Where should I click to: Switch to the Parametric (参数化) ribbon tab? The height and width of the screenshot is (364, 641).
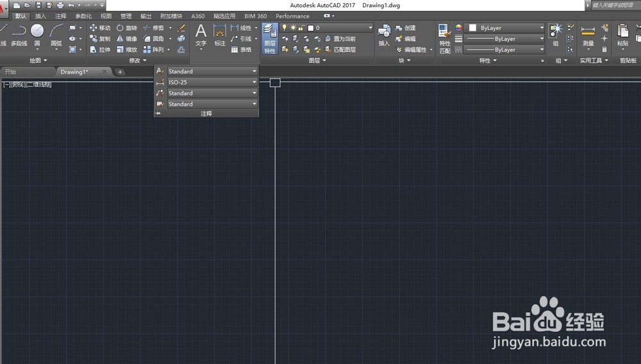tap(83, 16)
